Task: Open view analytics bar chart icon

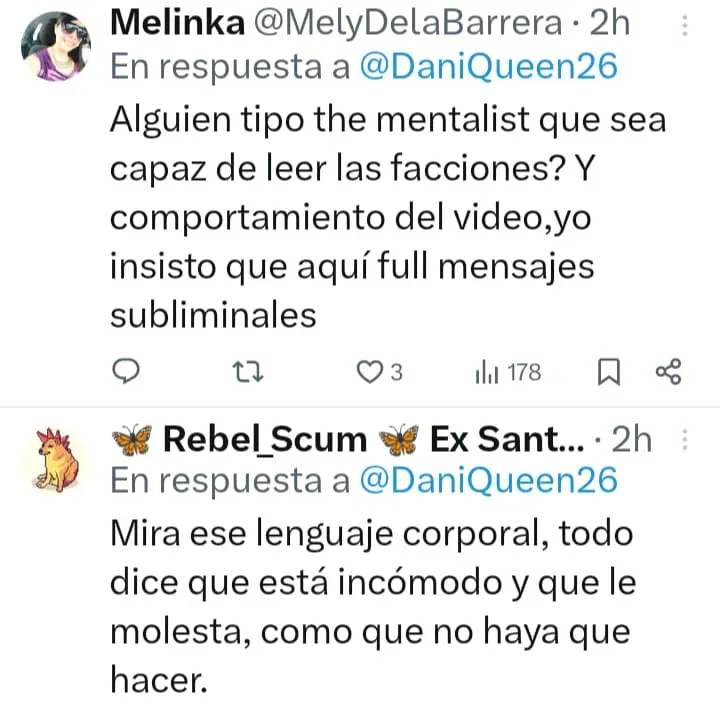Action: [x=486, y=373]
